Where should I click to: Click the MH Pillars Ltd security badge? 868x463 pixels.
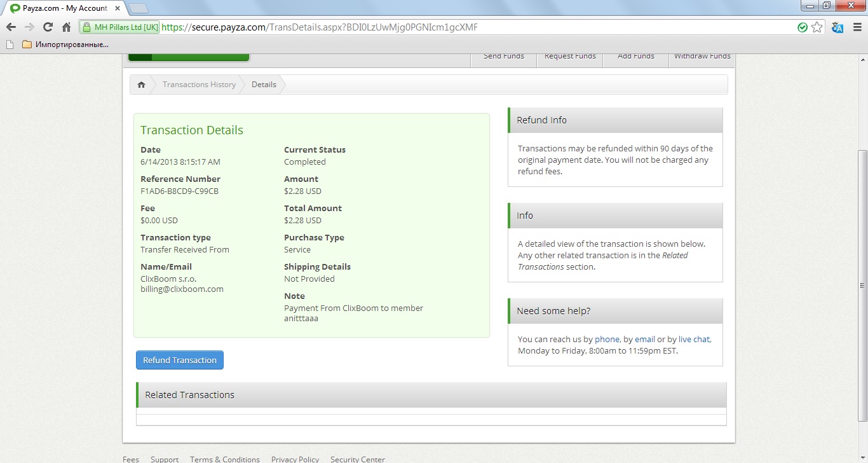click(x=119, y=27)
